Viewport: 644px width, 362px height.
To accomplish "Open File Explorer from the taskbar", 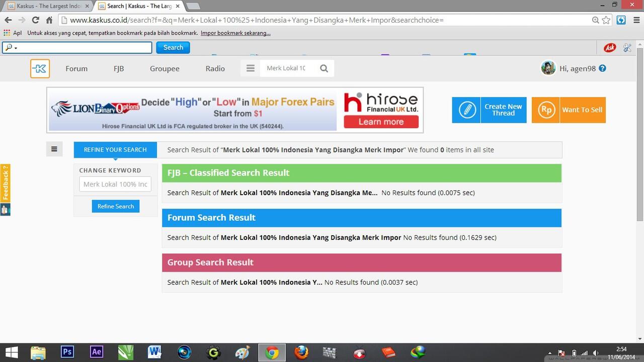I will click(x=38, y=352).
